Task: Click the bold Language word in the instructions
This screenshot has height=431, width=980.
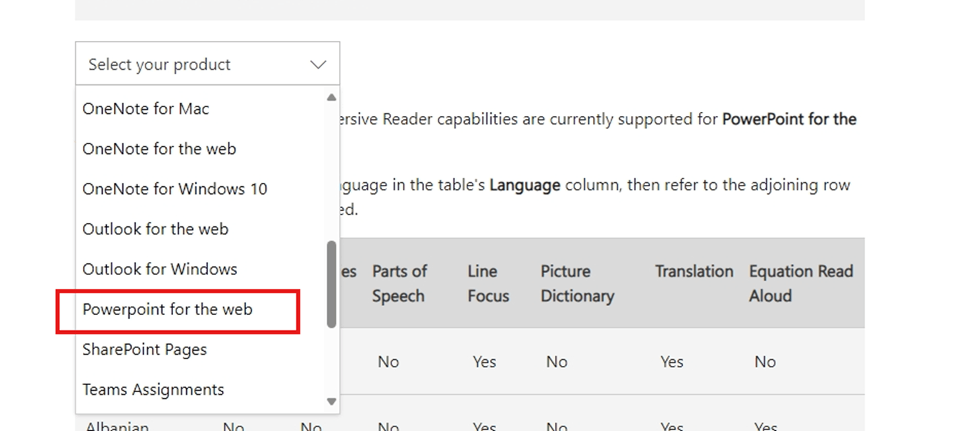Action: pos(524,185)
